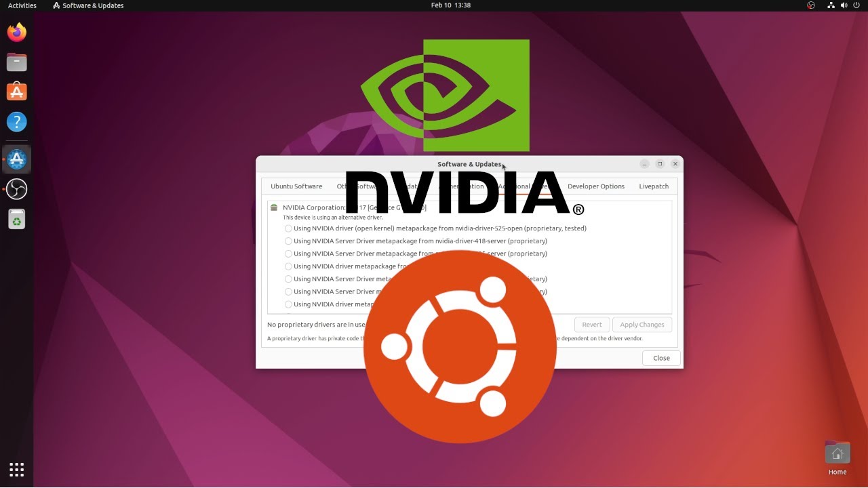Select nvidia-driver-525-open driver option

[x=288, y=228]
